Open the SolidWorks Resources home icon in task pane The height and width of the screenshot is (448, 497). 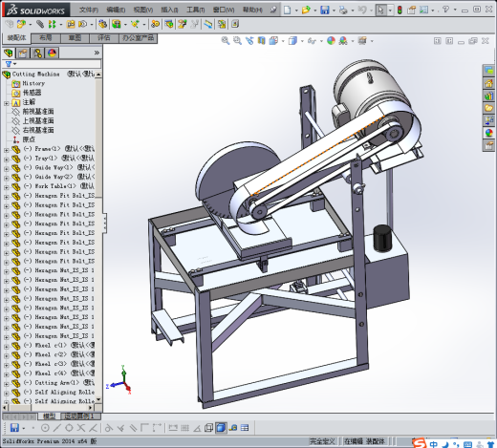pos(489,83)
